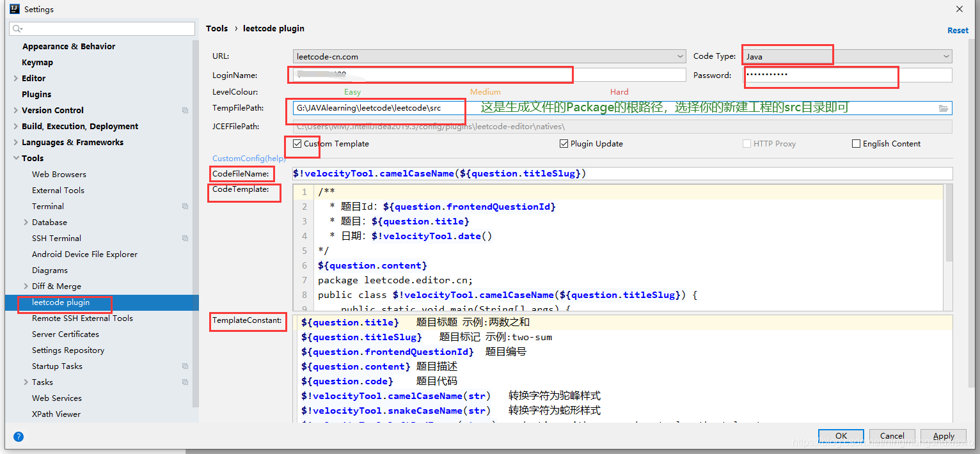Select Keymap in the settings tree
Screen dimensions: 980x454
pyautogui.click(x=37, y=63)
